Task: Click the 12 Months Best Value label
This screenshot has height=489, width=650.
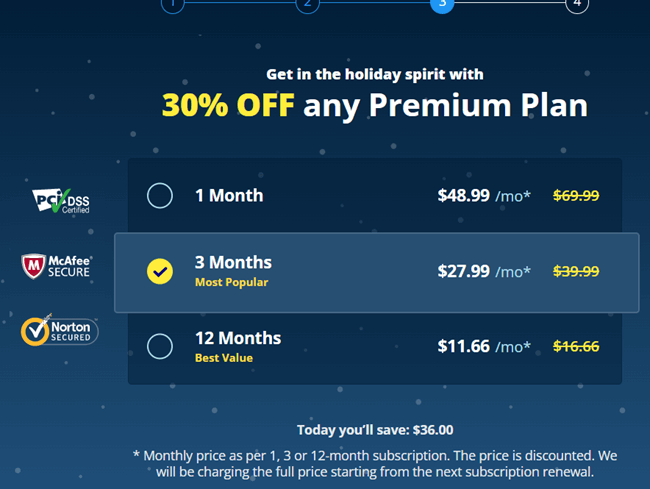Action: [237, 346]
